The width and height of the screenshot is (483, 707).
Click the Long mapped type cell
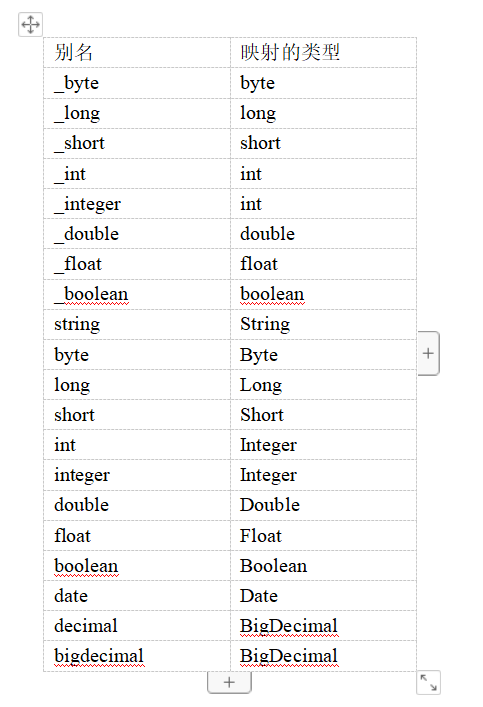point(323,385)
